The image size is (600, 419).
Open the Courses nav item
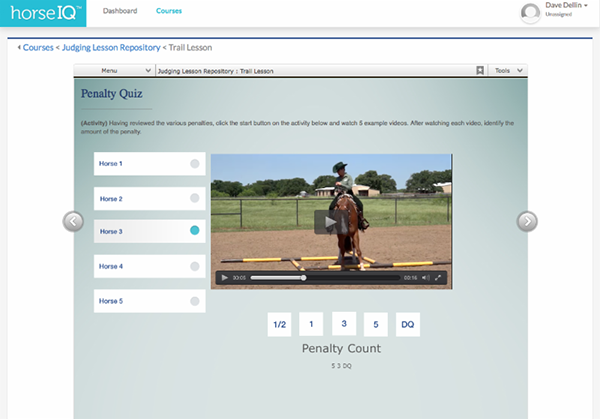[x=169, y=11]
